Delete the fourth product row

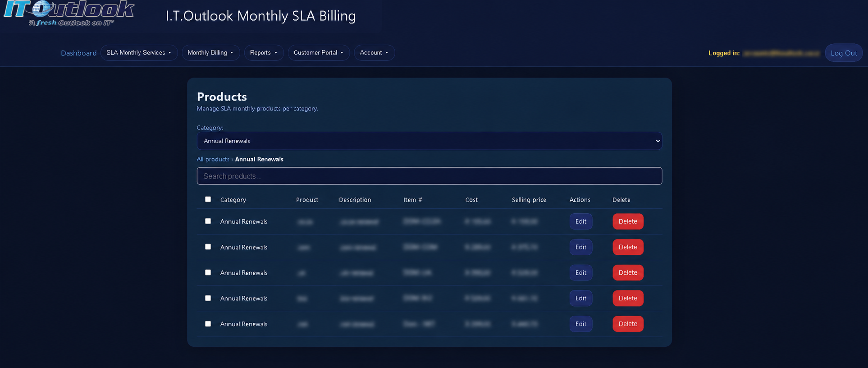coord(628,298)
